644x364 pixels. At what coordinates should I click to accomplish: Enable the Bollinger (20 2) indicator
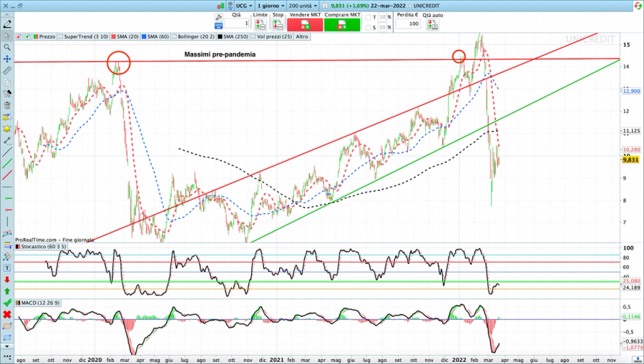tap(174, 36)
